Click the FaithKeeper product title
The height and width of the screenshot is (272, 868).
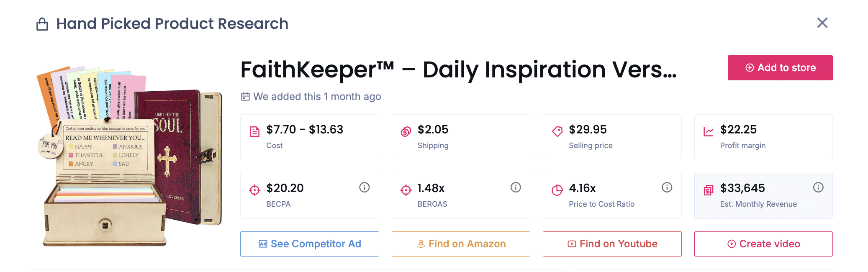tap(458, 69)
